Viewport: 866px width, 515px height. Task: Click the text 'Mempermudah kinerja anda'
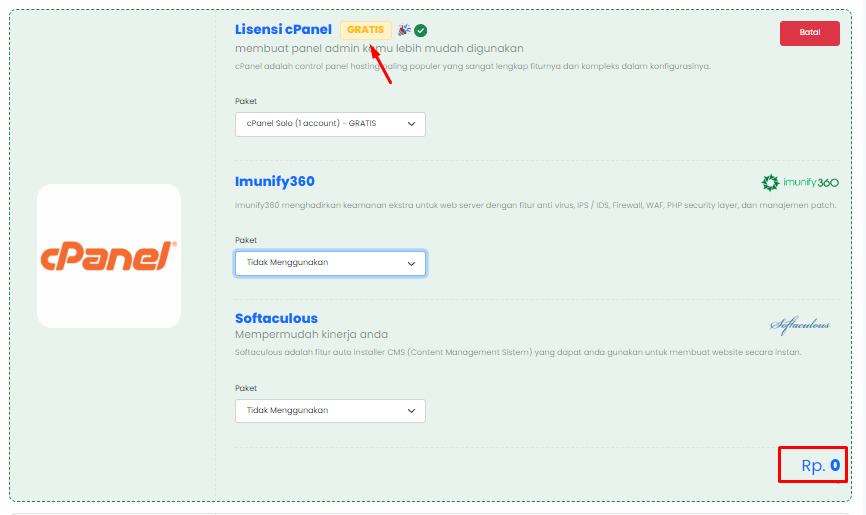pyautogui.click(x=311, y=334)
